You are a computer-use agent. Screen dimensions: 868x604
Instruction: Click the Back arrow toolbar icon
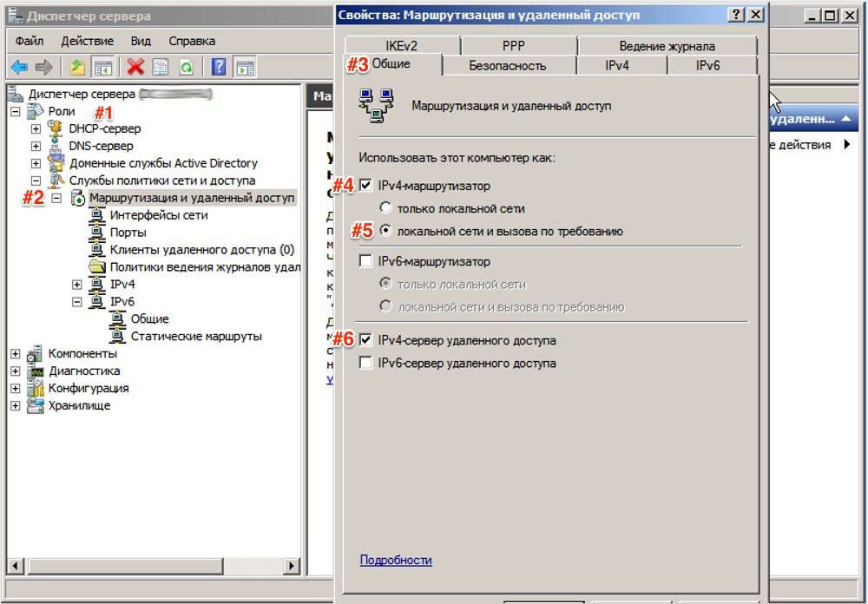[x=19, y=68]
